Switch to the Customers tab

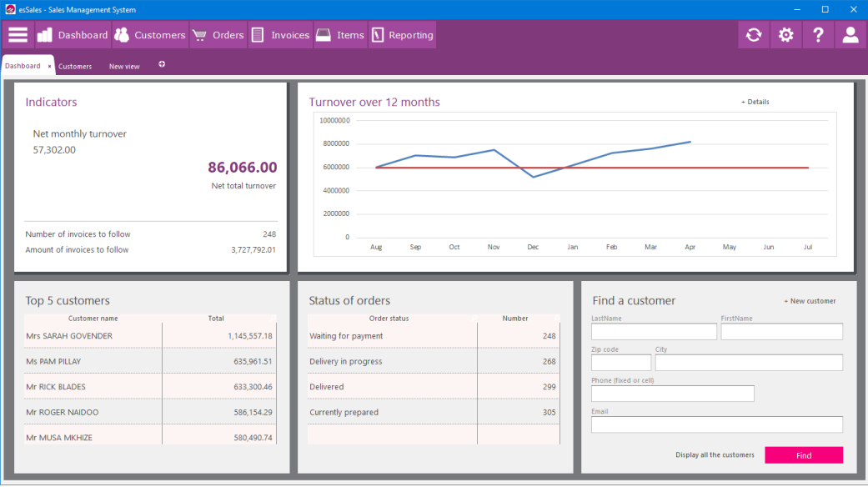coord(75,65)
